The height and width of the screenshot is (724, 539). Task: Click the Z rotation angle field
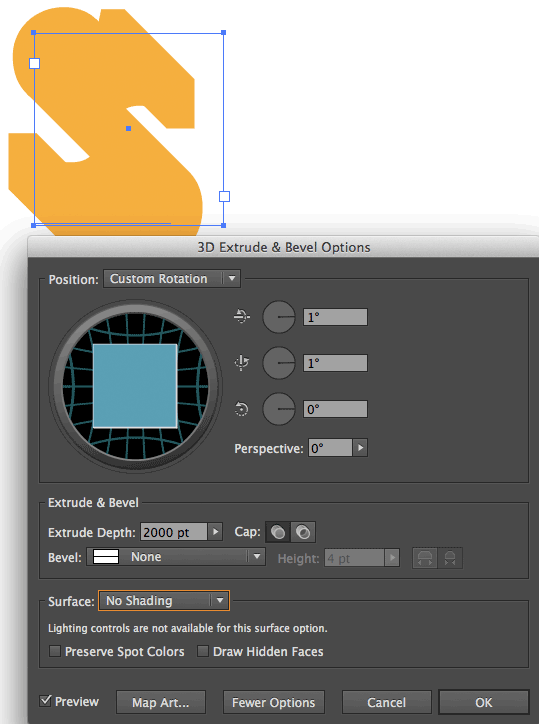[335, 409]
